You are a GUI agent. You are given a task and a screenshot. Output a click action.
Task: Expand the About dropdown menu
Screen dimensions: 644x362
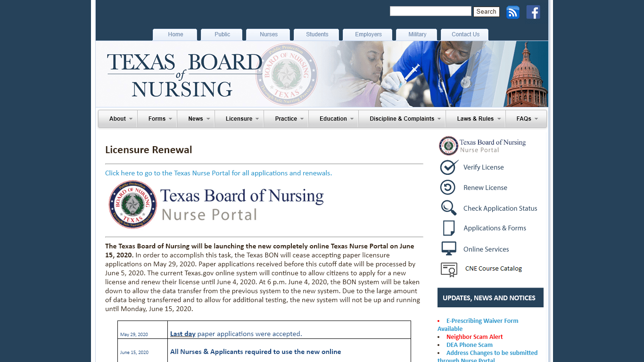118,119
